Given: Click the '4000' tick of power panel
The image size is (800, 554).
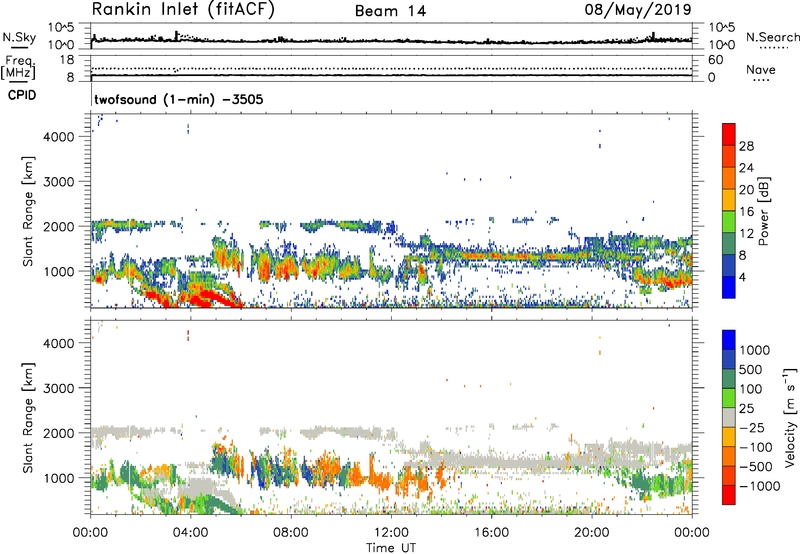Looking at the screenshot, I should tap(59, 137).
